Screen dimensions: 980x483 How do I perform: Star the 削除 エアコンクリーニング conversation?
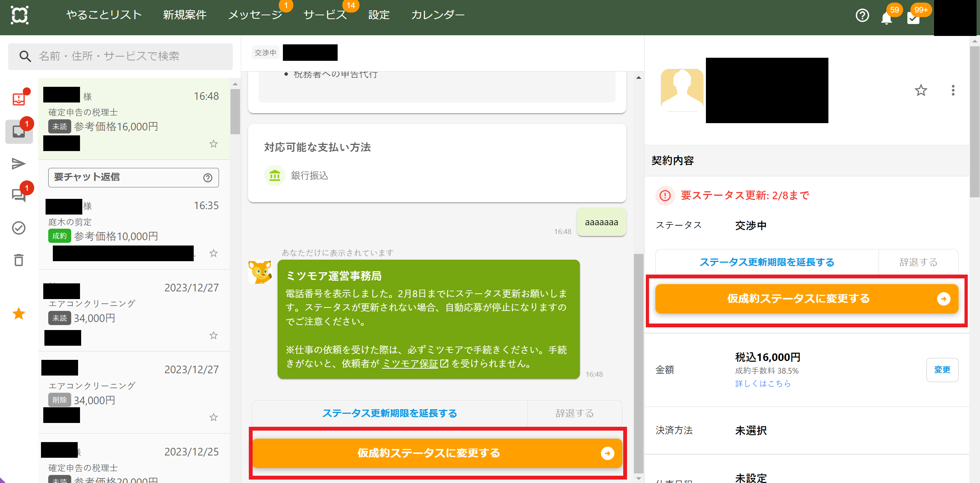pyautogui.click(x=214, y=417)
